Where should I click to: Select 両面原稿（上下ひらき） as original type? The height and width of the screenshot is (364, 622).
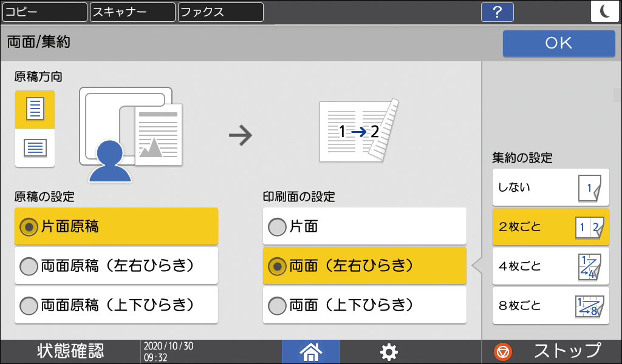115,305
